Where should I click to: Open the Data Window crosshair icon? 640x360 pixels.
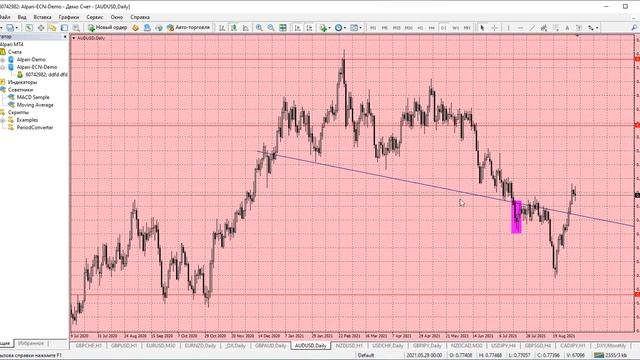tap(41, 28)
